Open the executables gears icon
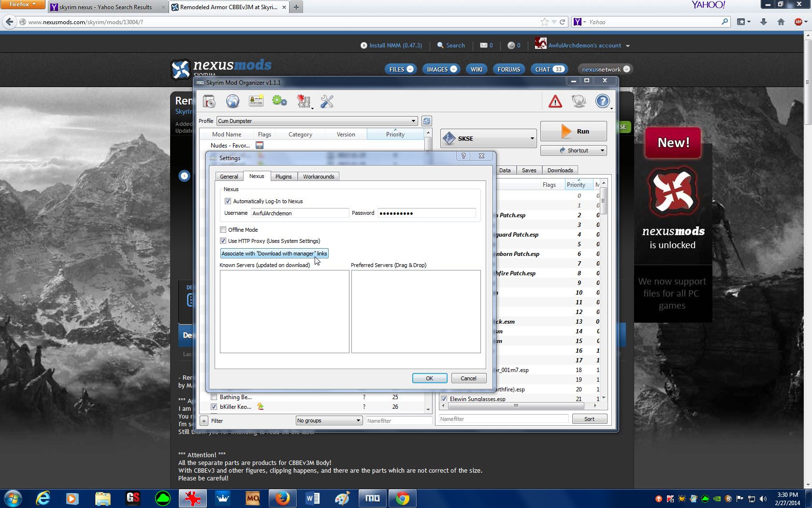812x508 pixels. (x=279, y=101)
